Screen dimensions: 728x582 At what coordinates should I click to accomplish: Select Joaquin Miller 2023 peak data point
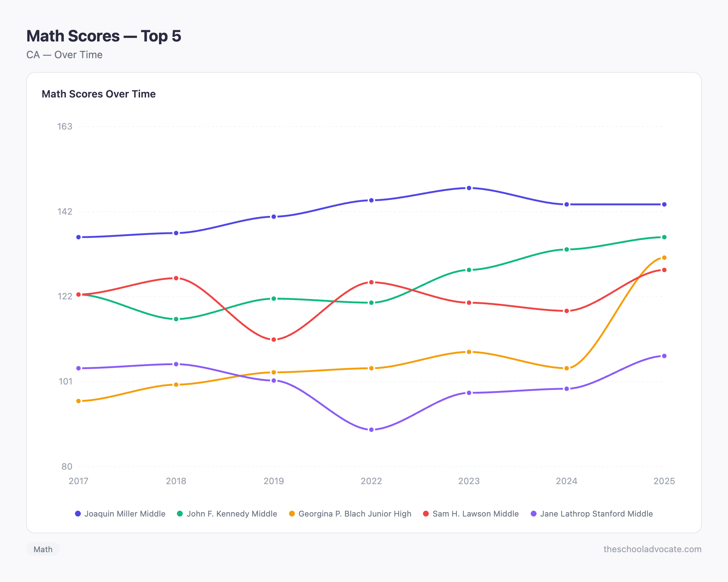pyautogui.click(x=469, y=188)
